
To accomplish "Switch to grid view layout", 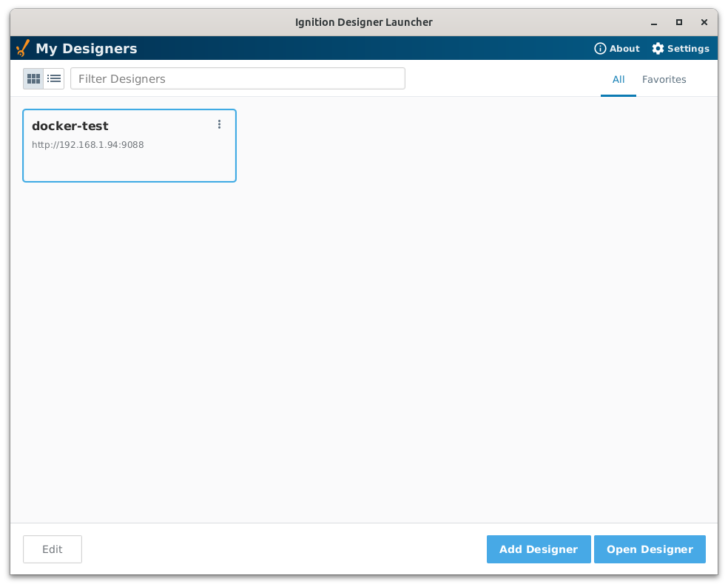I will point(33,78).
